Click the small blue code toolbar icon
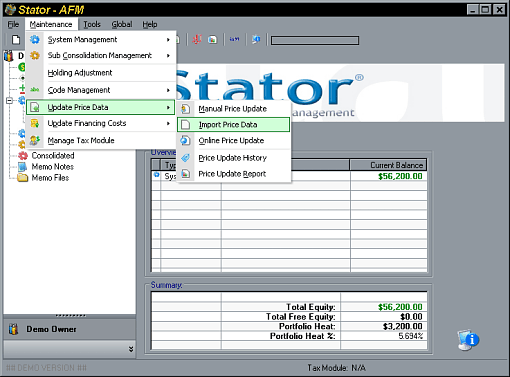Image resolution: width=510 pixels, height=377 pixels. coord(235,40)
